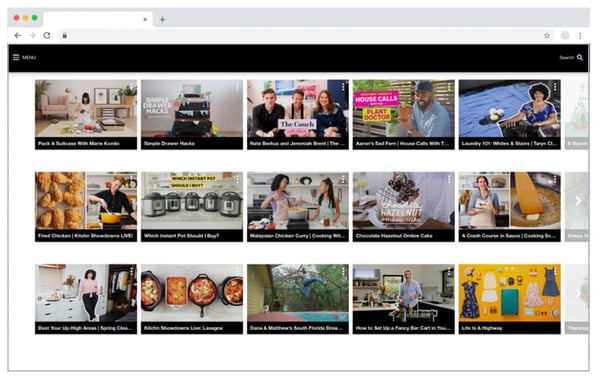Open a new tab with the plus icon
The image size is (600, 380).
162,20
